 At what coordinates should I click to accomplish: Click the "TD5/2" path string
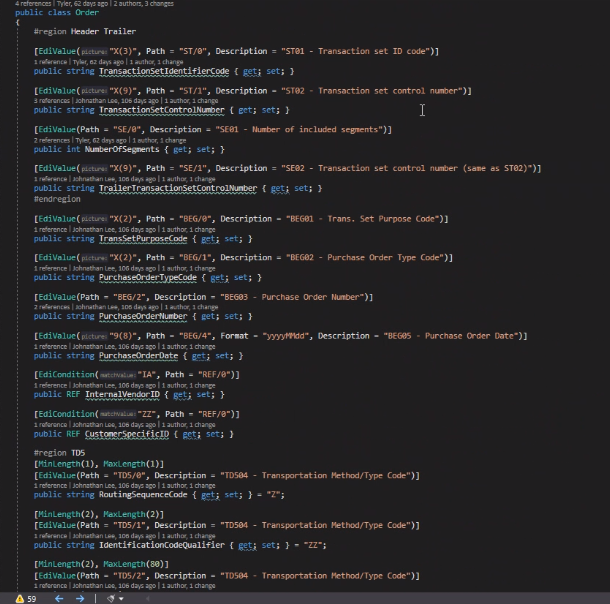[130, 576]
